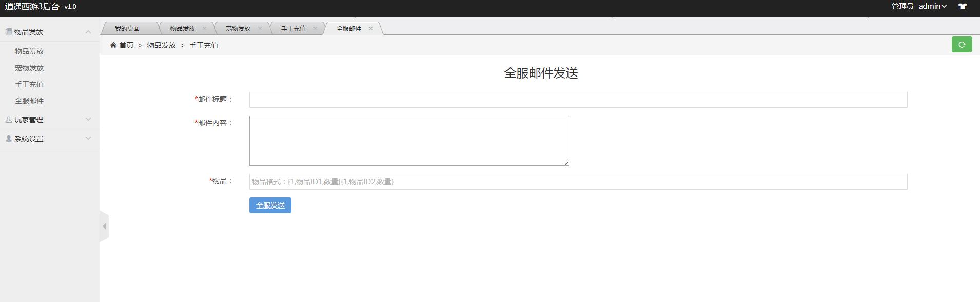Open 宠物发放 from the sidebar
The width and height of the screenshot is (980, 302).
tap(29, 68)
